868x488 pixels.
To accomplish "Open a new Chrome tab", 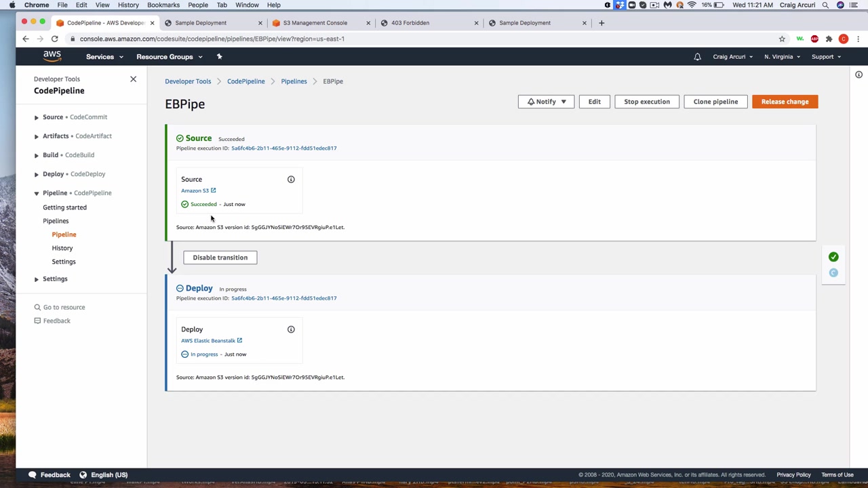I will tap(601, 23).
